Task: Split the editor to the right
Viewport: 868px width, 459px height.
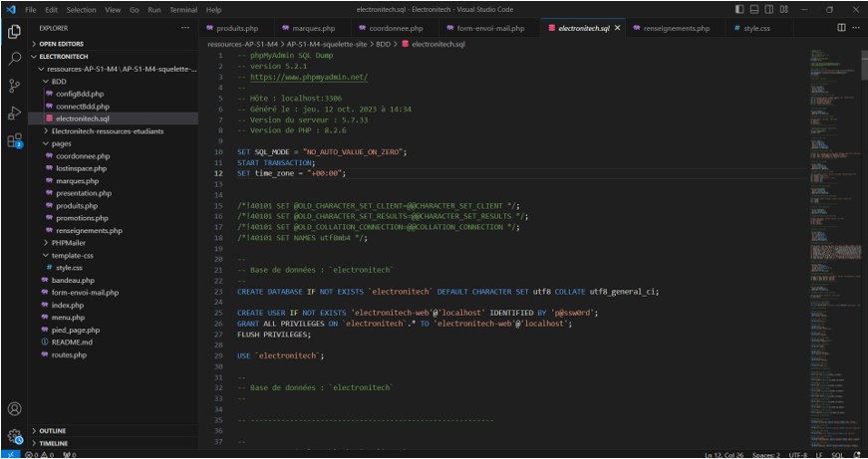Action: pyautogui.click(x=841, y=28)
